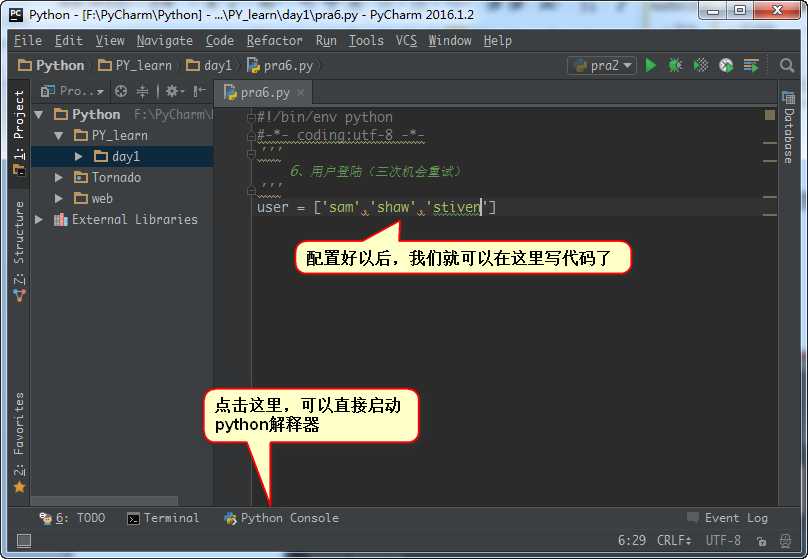Click the PY_learn breadcrumb in the navigation bar
The width and height of the screenshot is (808, 559).
(x=135, y=65)
